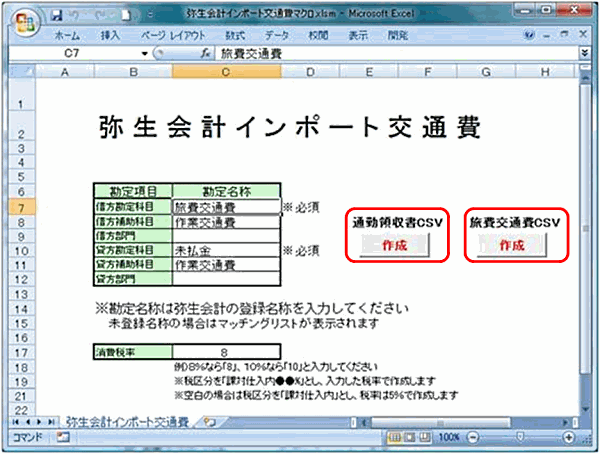Click the 100% zoom level
This screenshot has height=454, width=600.
click(448, 437)
